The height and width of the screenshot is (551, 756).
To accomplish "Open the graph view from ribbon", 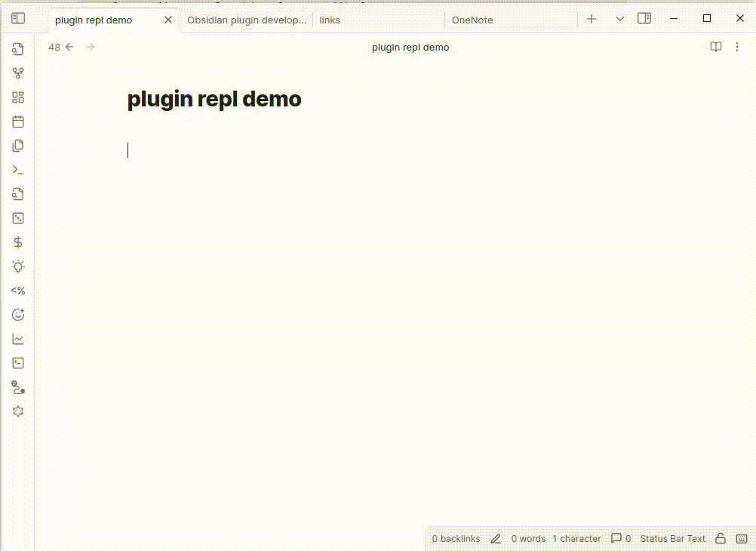I will coord(18,73).
